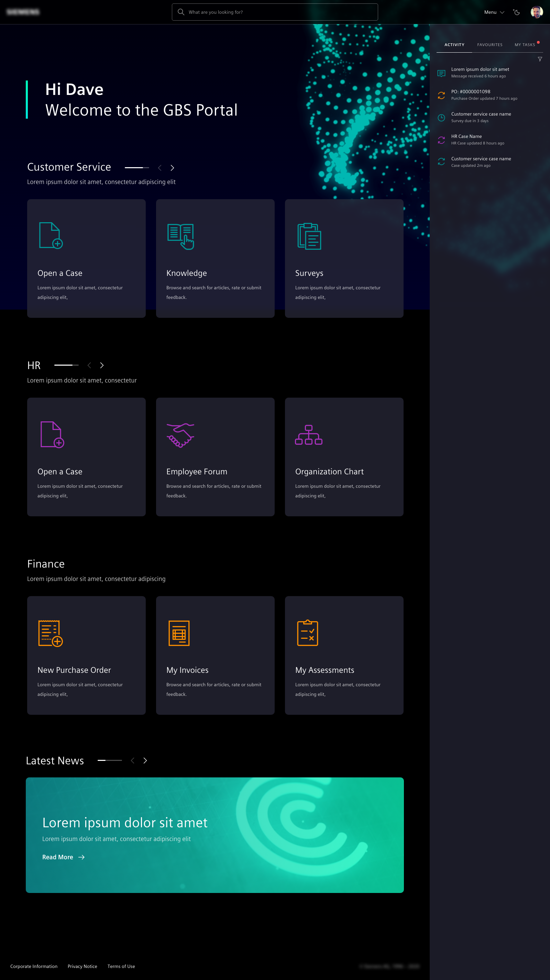Click the Employee Forum handshake icon
Image resolution: width=550 pixels, height=980 pixels.
pos(180,435)
